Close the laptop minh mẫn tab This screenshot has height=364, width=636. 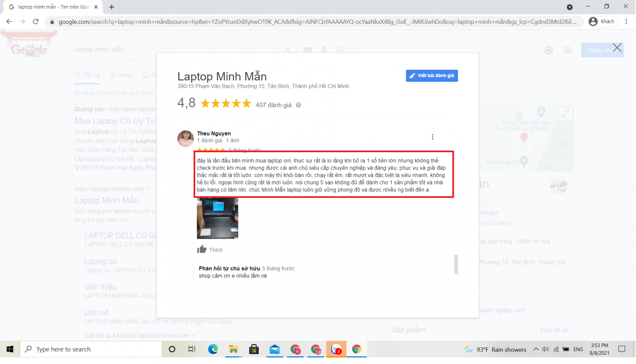point(96,7)
